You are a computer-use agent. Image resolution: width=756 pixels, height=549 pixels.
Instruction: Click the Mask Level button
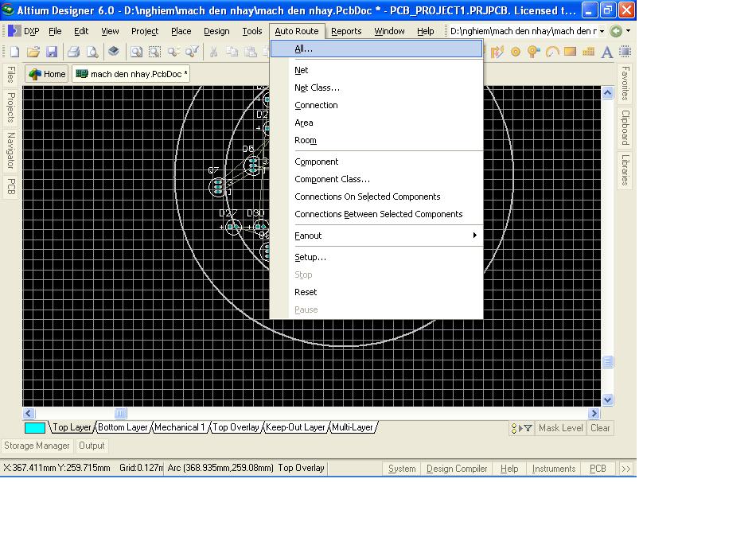tap(560, 428)
